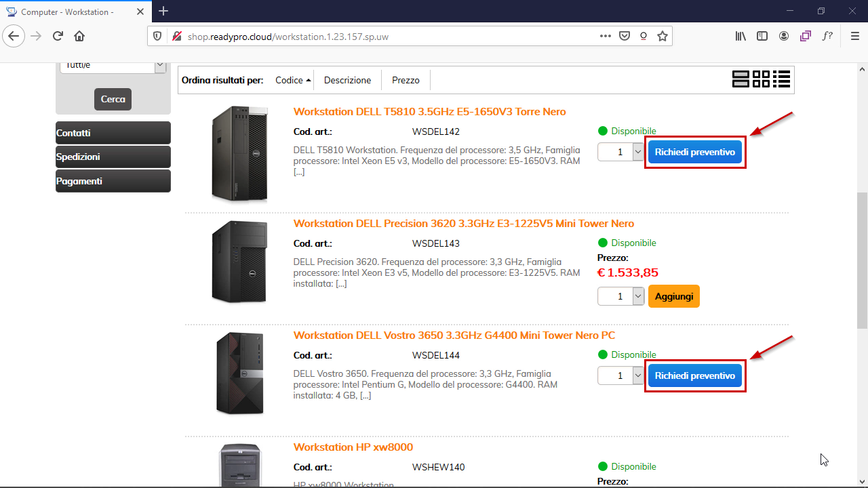Switch to two-row list view layout
The image size is (868, 488).
click(x=741, y=79)
